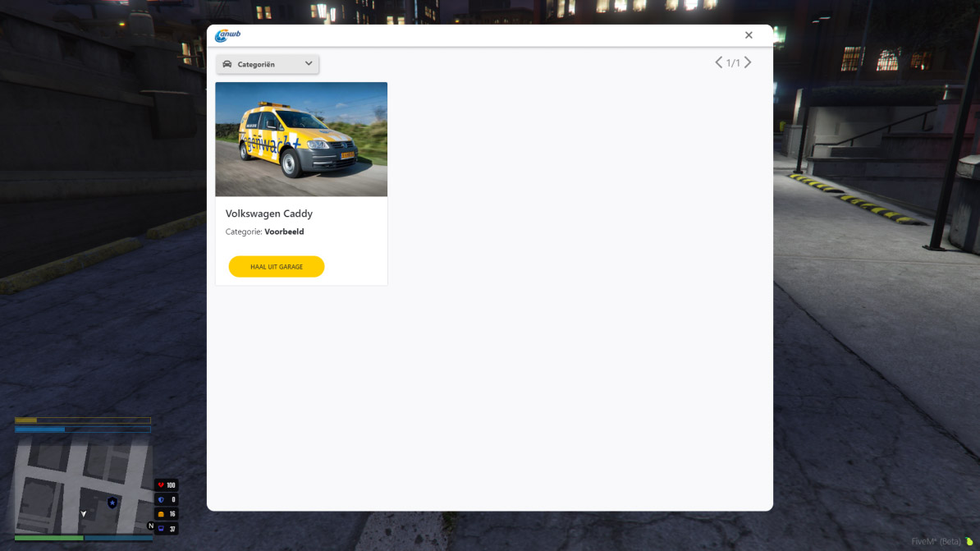Viewport: 980px width, 551px height.
Task: Open the Categoriën dropdown
Action: coord(268,64)
